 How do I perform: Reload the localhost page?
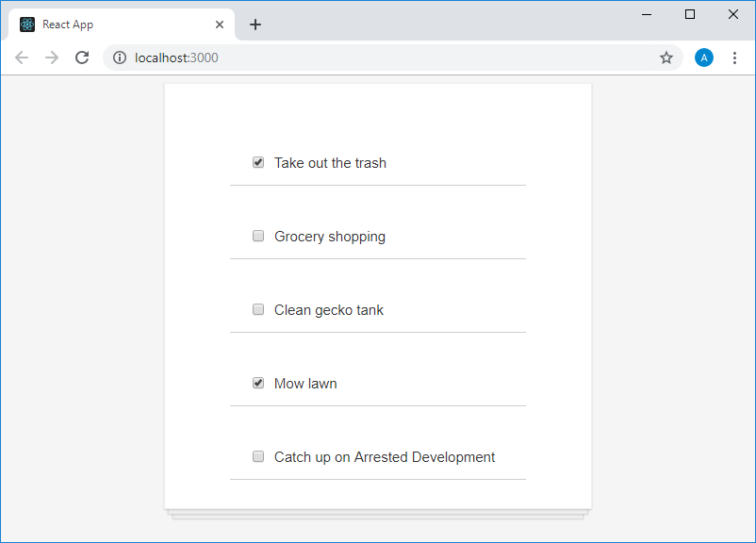pos(82,58)
